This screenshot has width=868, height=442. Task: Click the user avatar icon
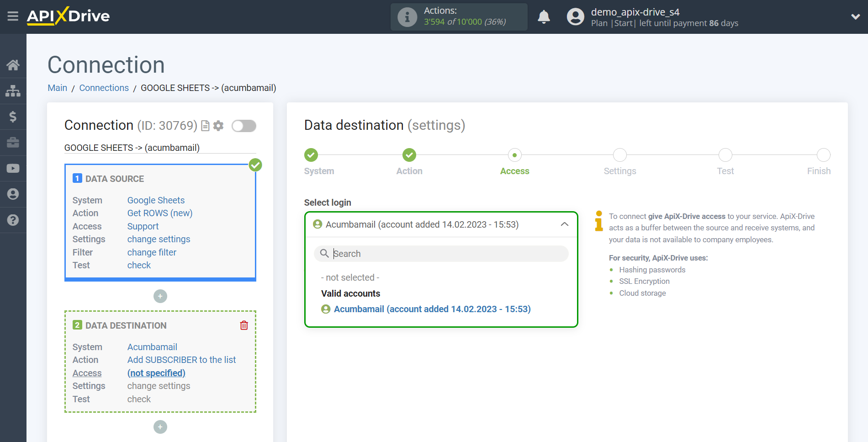(575, 17)
